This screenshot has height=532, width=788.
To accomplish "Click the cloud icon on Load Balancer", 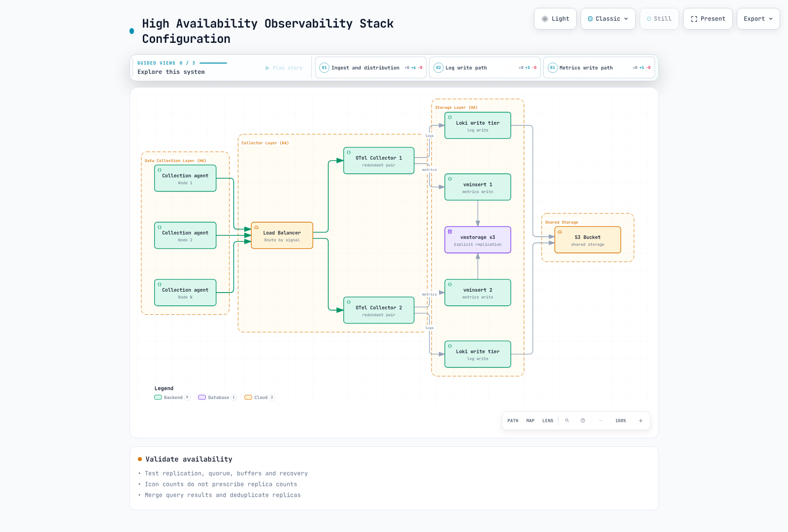I will (x=256, y=228).
